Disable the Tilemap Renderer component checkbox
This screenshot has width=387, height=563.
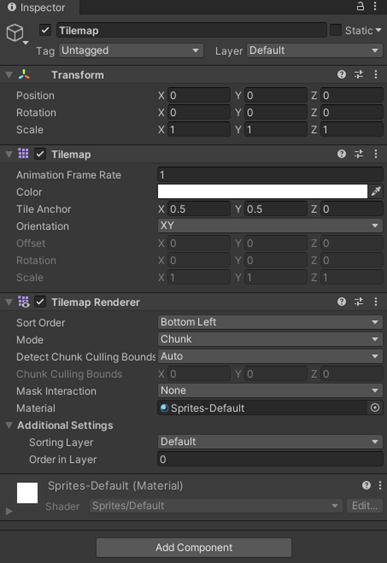pyautogui.click(x=40, y=302)
